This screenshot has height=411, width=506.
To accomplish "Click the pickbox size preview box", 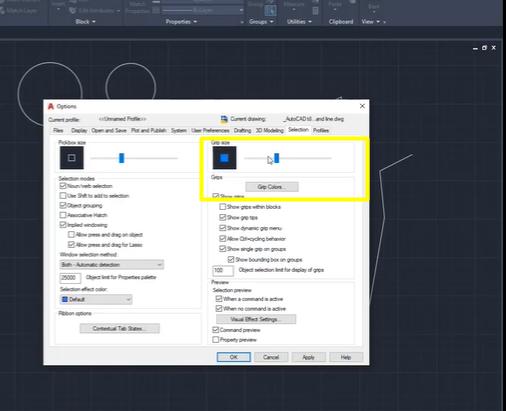I will pos(72,158).
